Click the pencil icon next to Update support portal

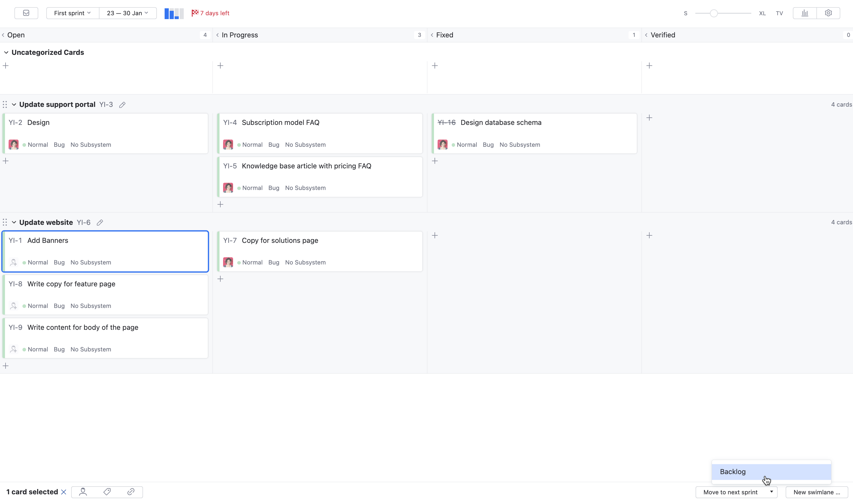click(x=123, y=105)
